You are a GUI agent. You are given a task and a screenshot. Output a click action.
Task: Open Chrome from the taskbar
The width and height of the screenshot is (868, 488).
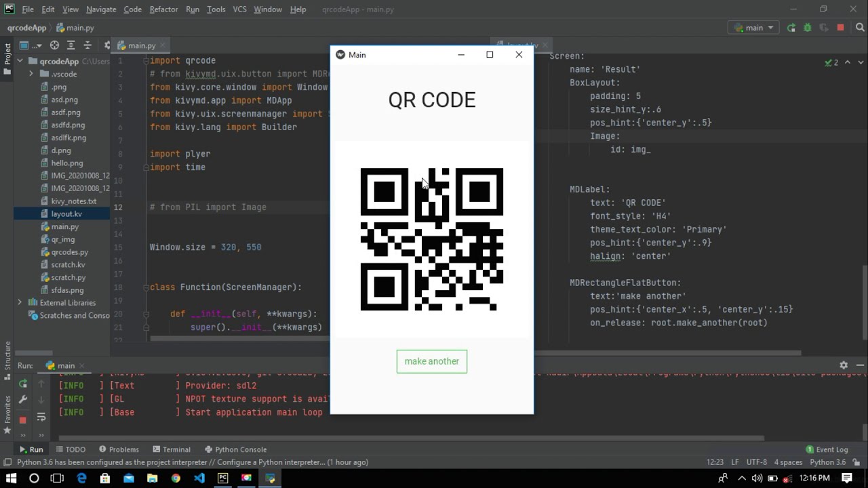click(176, 478)
